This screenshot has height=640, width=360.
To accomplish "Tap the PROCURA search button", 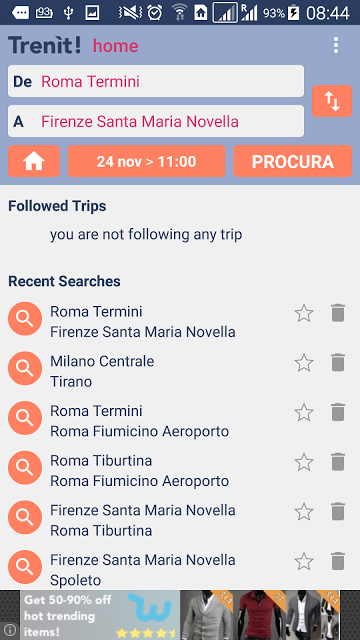I will click(x=293, y=161).
